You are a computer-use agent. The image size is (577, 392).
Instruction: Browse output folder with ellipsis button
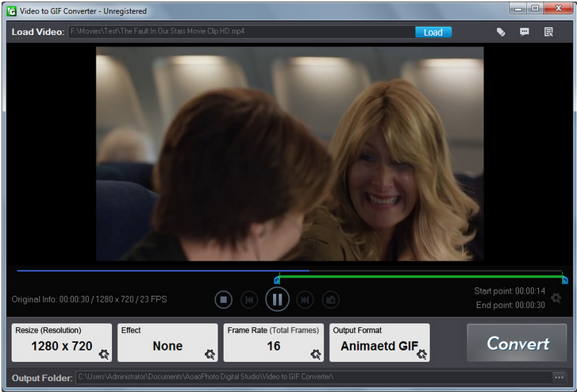point(559,377)
